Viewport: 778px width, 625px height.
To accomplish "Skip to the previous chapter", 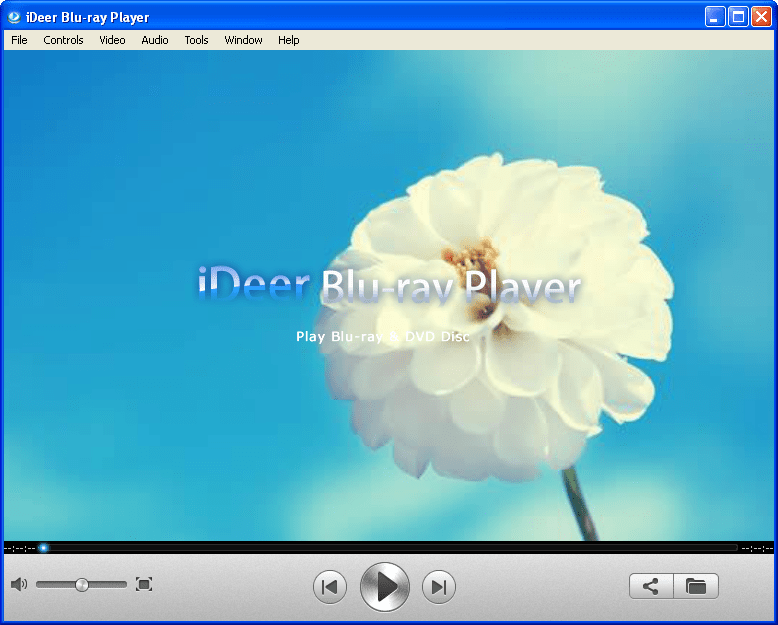I will pyautogui.click(x=330, y=587).
